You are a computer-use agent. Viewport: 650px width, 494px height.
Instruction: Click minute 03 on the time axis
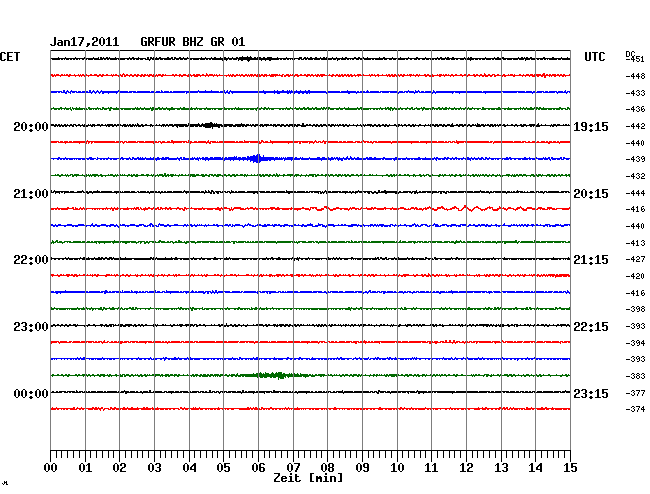click(x=154, y=467)
